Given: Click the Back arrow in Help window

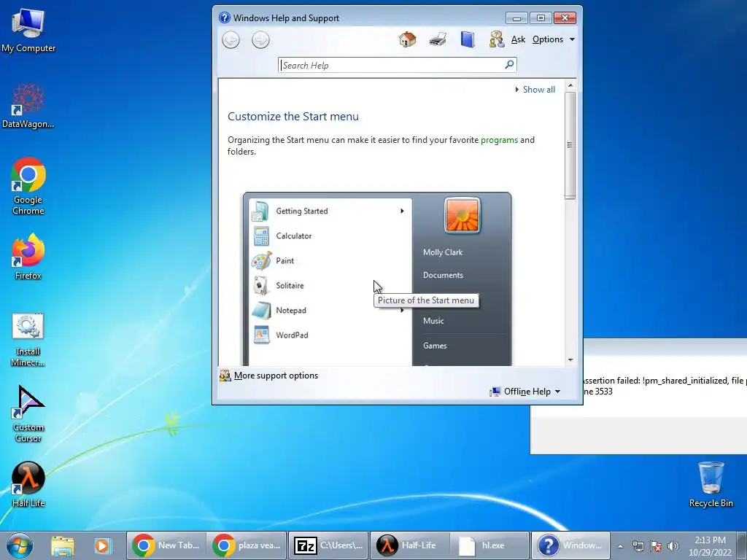Looking at the screenshot, I should pyautogui.click(x=231, y=40).
